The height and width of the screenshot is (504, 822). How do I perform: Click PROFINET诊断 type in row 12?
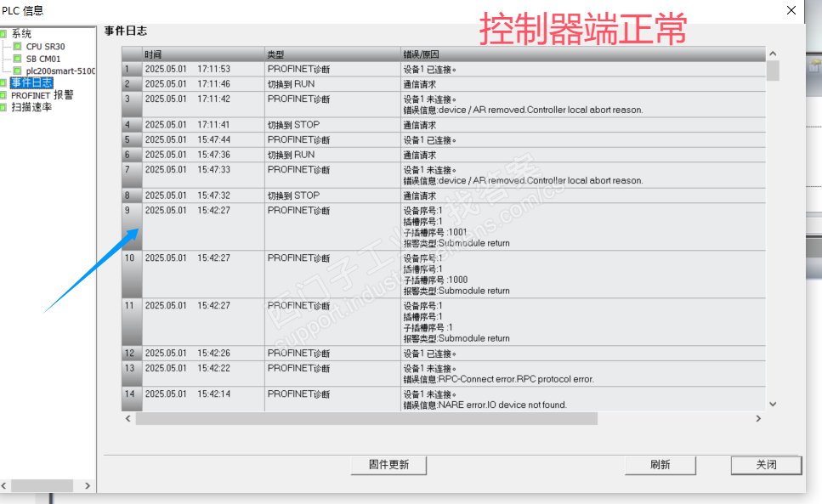pos(299,353)
